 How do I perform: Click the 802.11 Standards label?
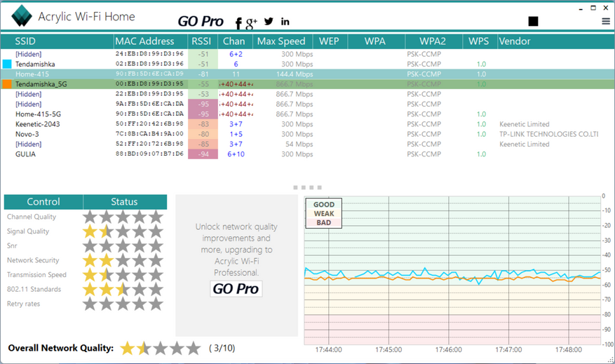[34, 289]
